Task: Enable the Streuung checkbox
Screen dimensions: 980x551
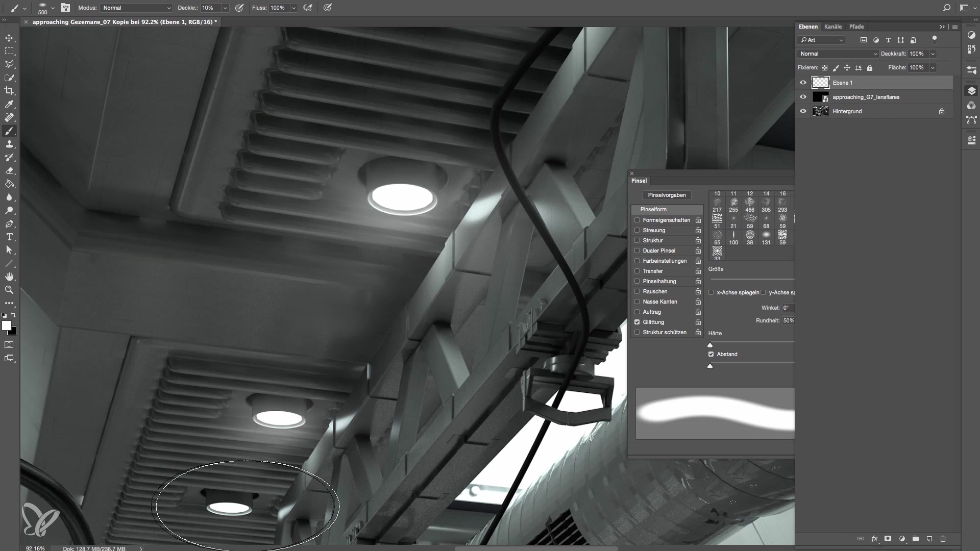Action: point(637,230)
